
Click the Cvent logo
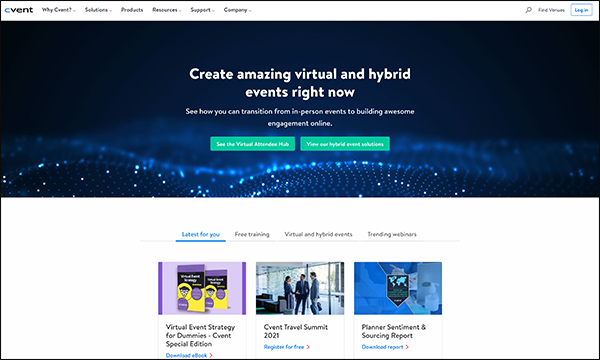pyautogui.click(x=19, y=10)
